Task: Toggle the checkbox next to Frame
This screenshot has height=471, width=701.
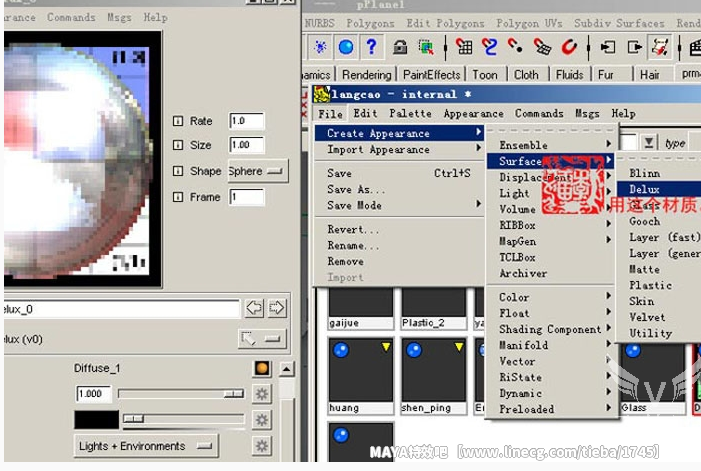Action: [x=178, y=197]
